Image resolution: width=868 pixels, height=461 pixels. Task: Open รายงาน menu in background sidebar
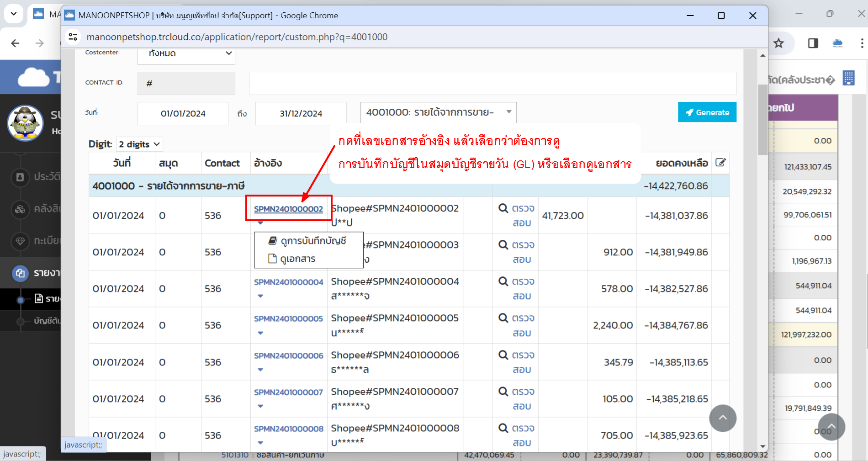[31, 273]
